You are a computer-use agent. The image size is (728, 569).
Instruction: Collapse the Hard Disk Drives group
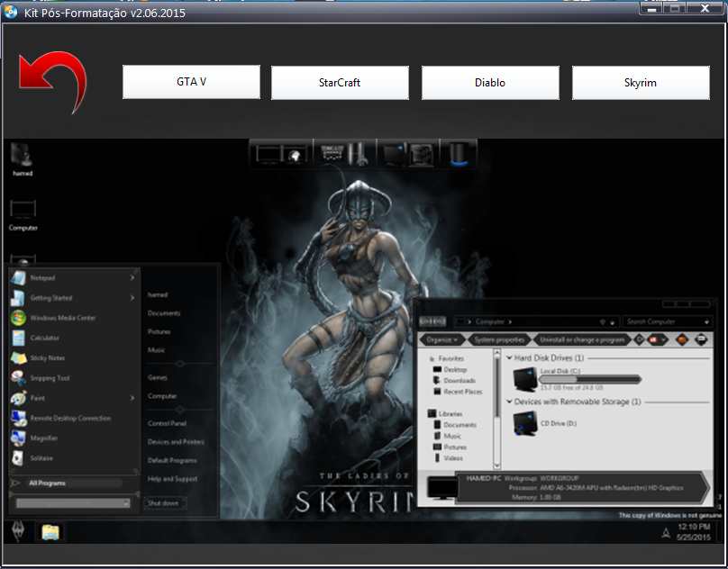[509, 358]
